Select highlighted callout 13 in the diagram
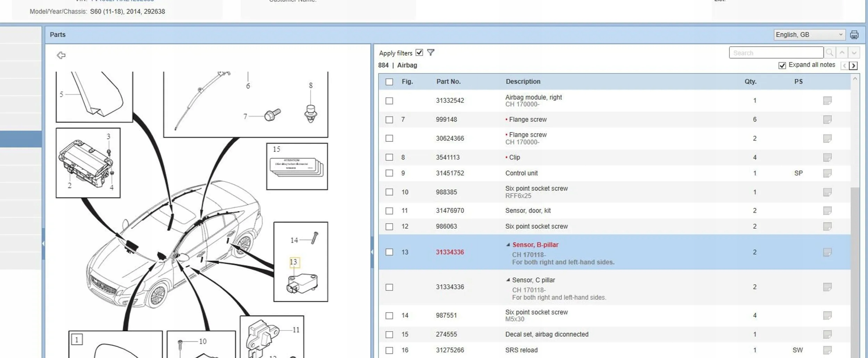This screenshot has width=868, height=358. pos(294,262)
